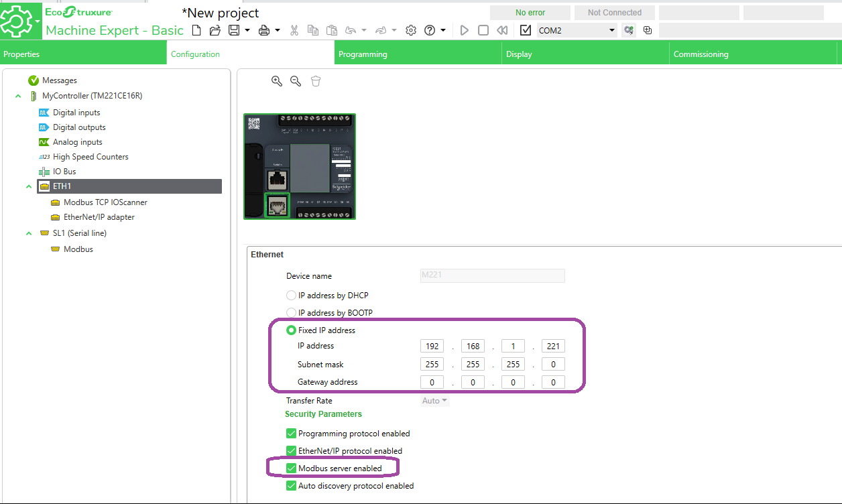Open the save options dropdown arrow
Viewport: 842px width, 504px height.
[247, 30]
